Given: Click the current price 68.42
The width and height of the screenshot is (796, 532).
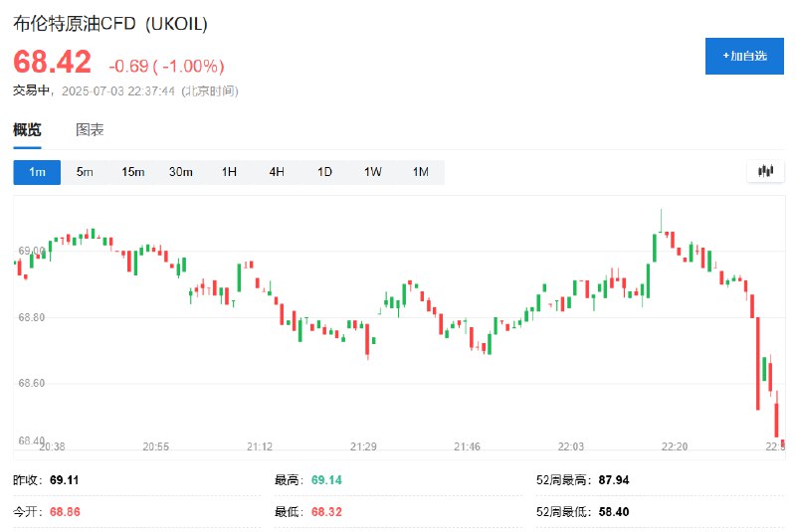Looking at the screenshot, I should tap(53, 62).
